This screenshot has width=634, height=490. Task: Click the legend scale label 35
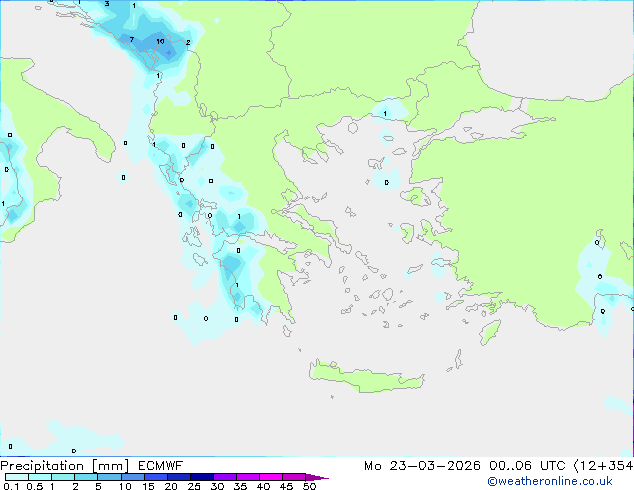(240, 486)
